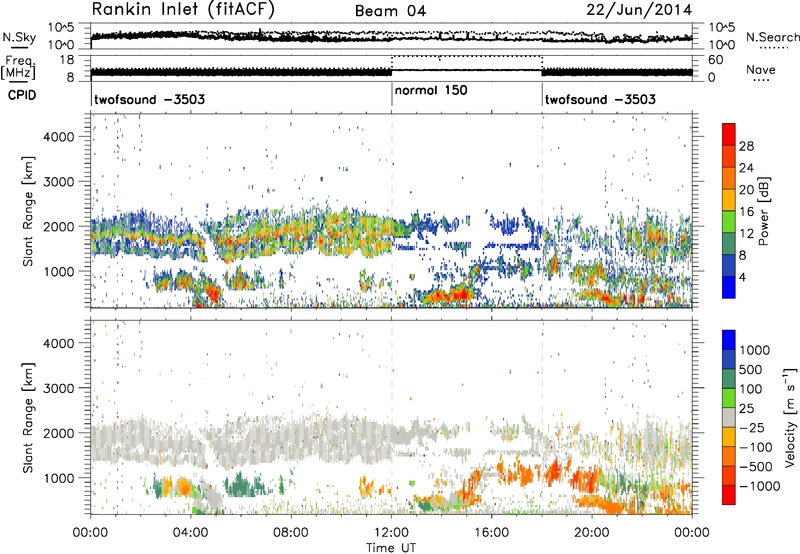This screenshot has width=800, height=554.
Task: Click the blue top of velocity colorbar
Action: click(729, 340)
